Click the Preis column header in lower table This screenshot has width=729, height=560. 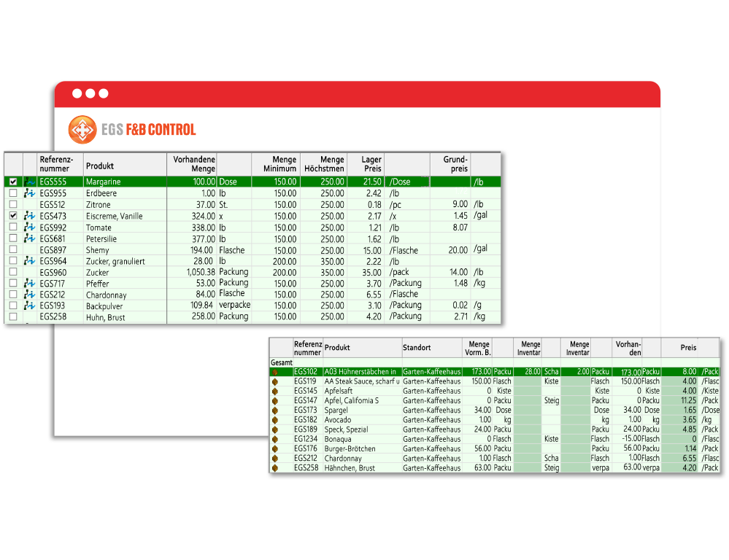679,348
